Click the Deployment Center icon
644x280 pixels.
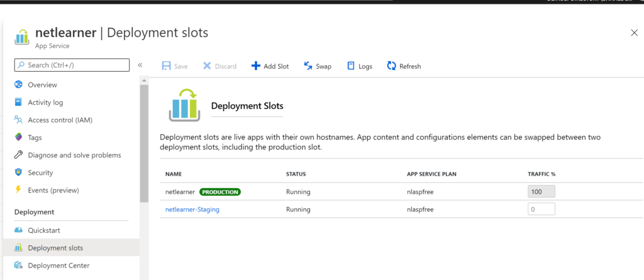[x=18, y=265]
